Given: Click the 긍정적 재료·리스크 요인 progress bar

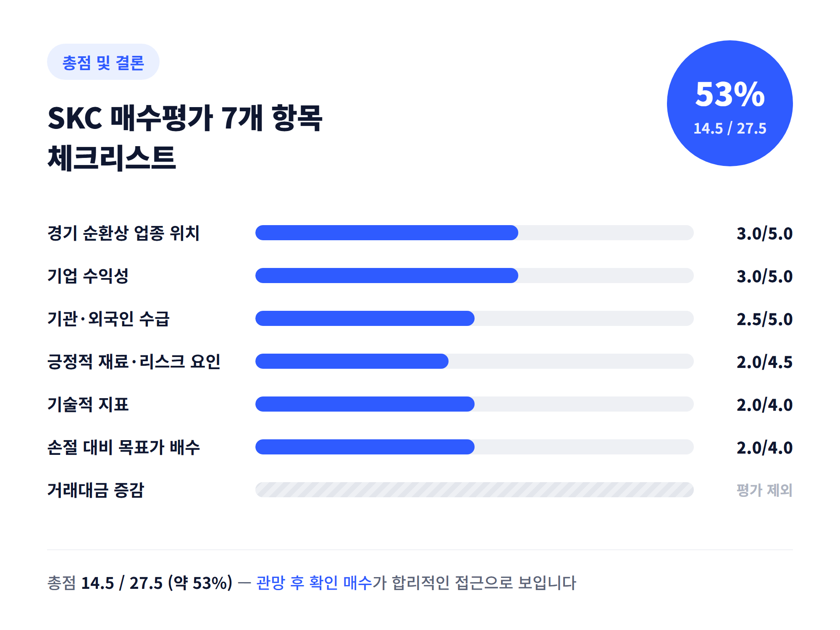Looking at the screenshot, I should [x=474, y=361].
